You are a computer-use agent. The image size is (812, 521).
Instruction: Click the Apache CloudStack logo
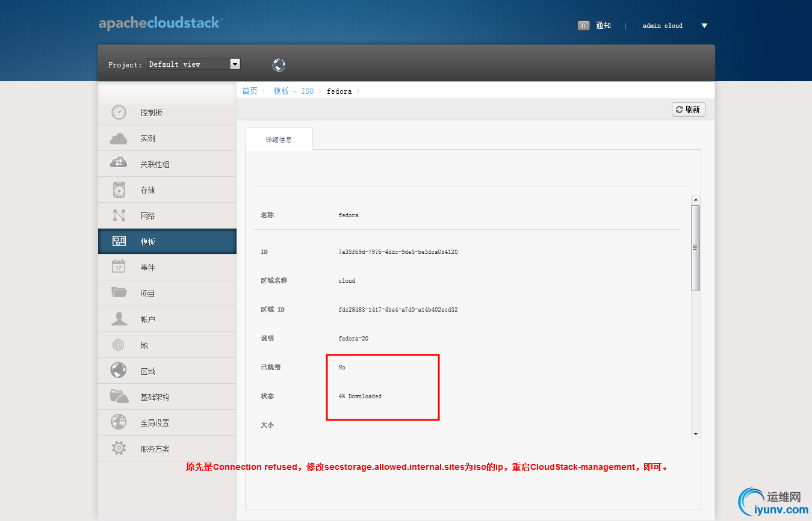(x=161, y=24)
